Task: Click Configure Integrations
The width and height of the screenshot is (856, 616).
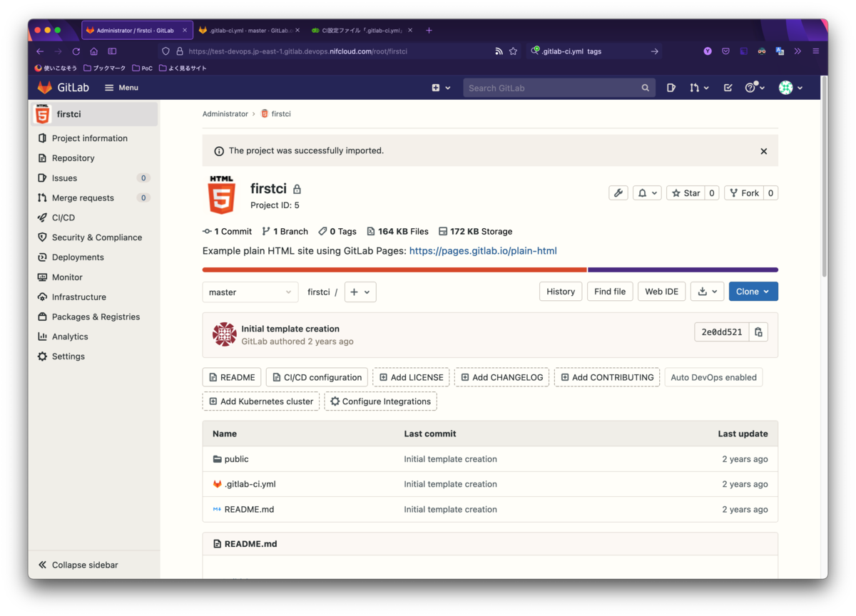Action: [x=380, y=401]
